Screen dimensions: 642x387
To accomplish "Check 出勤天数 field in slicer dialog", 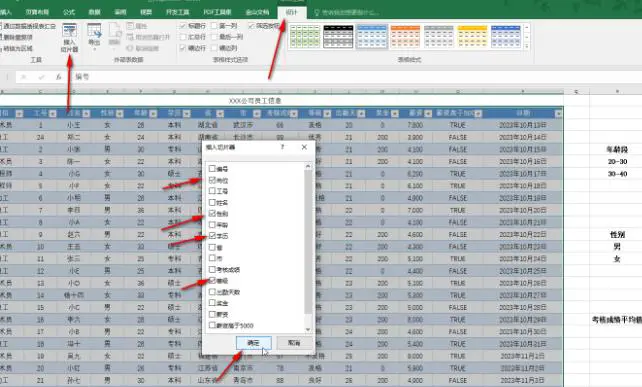I will click(x=212, y=292).
